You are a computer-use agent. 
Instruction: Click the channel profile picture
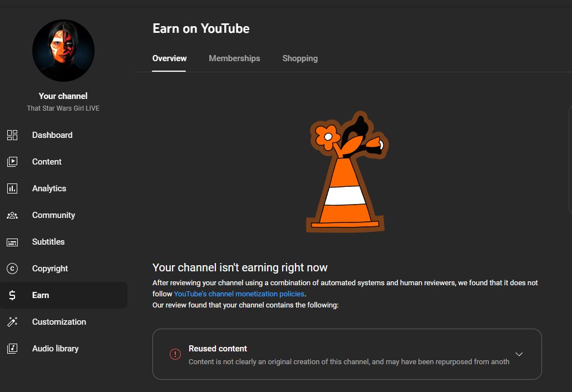pos(63,51)
